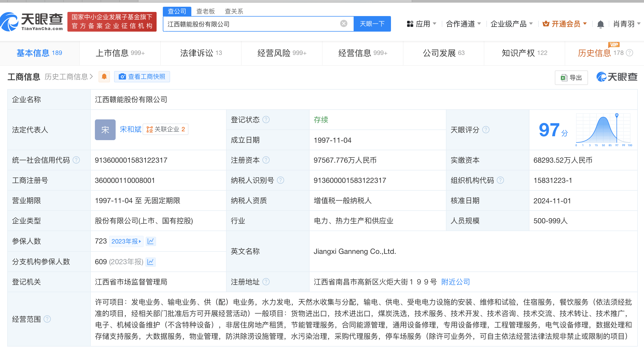Click help icon next to 经营范围
Screen dimensions: 644x359
click(47, 319)
